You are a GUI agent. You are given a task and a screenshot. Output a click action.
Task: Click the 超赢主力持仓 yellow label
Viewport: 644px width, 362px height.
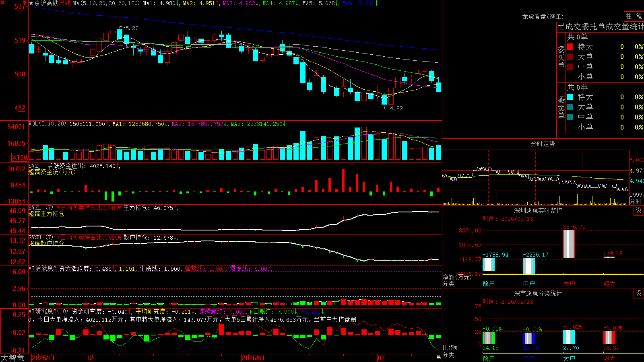[46, 214]
